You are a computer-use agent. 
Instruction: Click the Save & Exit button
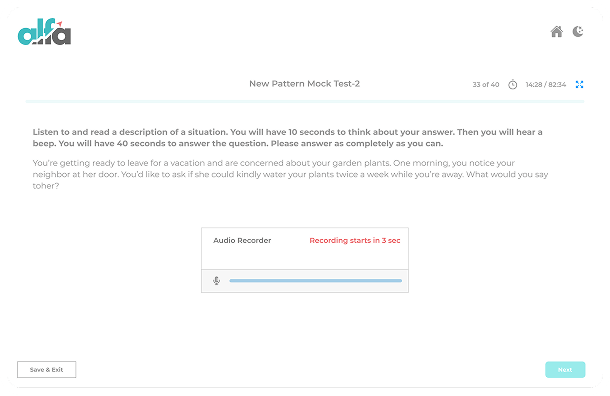tap(46, 370)
